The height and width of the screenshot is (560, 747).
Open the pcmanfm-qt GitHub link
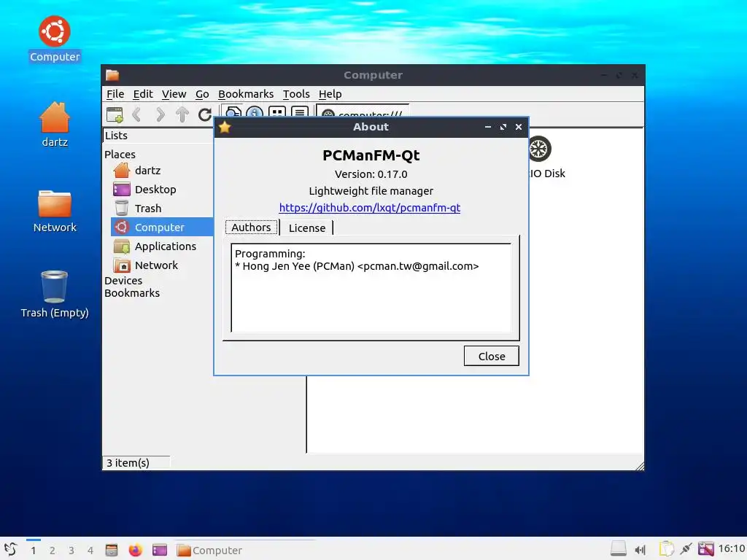pyautogui.click(x=370, y=208)
